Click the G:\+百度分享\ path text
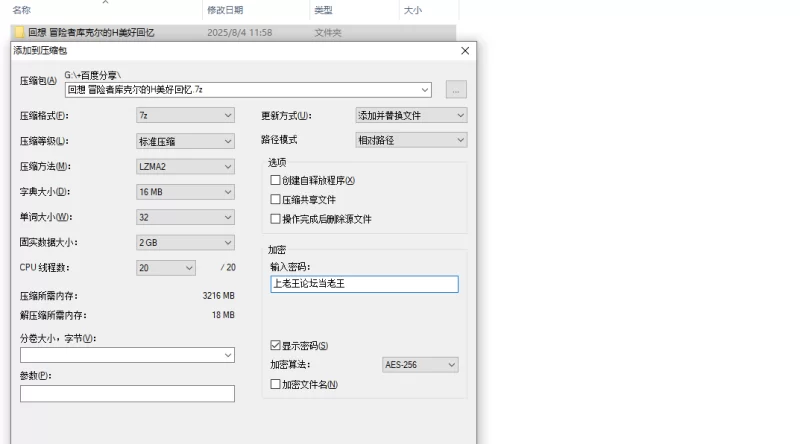The image size is (800, 444). (92, 76)
